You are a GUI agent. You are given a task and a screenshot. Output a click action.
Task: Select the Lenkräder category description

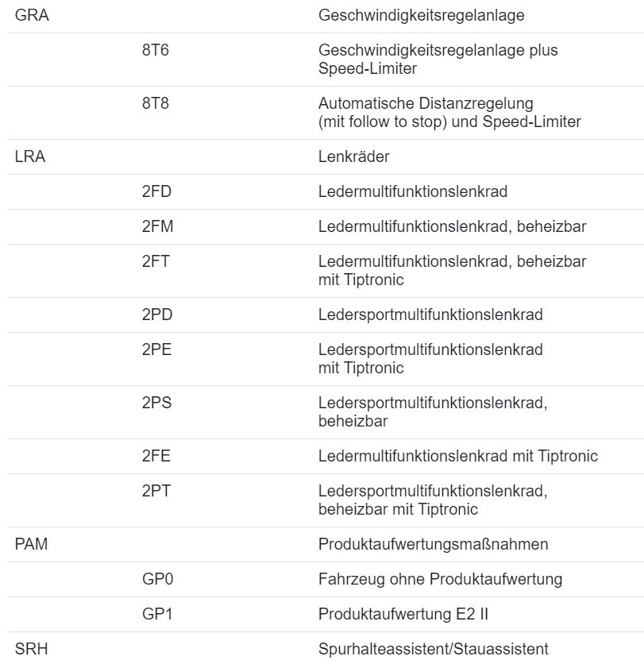(x=353, y=157)
